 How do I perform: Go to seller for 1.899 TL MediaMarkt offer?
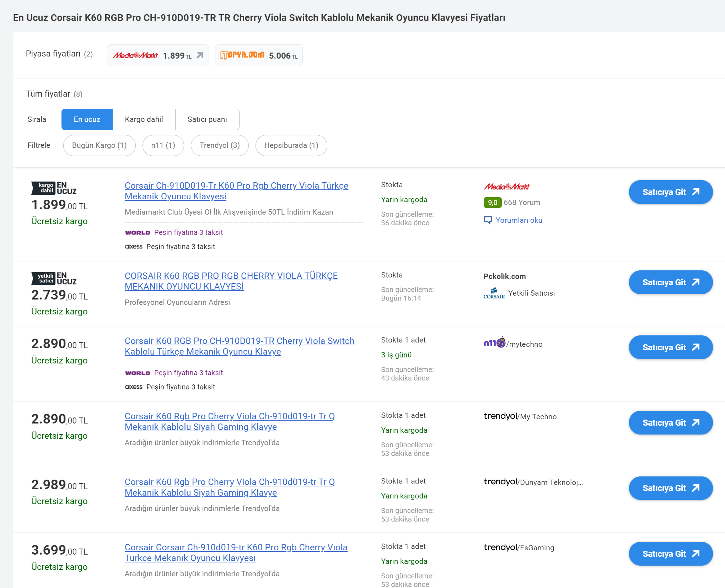[x=671, y=192]
